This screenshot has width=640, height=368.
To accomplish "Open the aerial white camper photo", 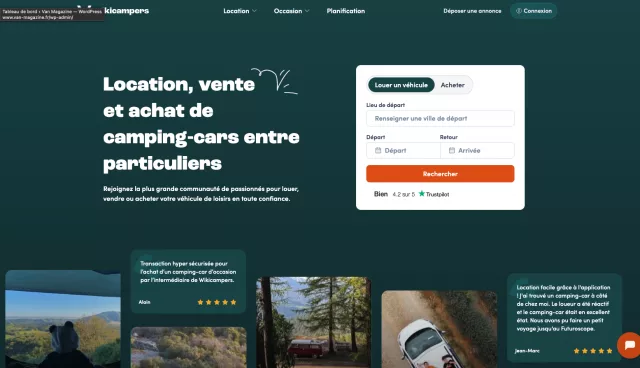I will tap(439, 329).
